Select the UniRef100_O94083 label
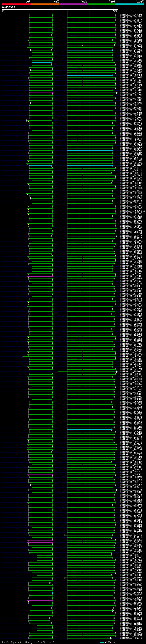Viewport: 146px width, 644px height. (131, 299)
